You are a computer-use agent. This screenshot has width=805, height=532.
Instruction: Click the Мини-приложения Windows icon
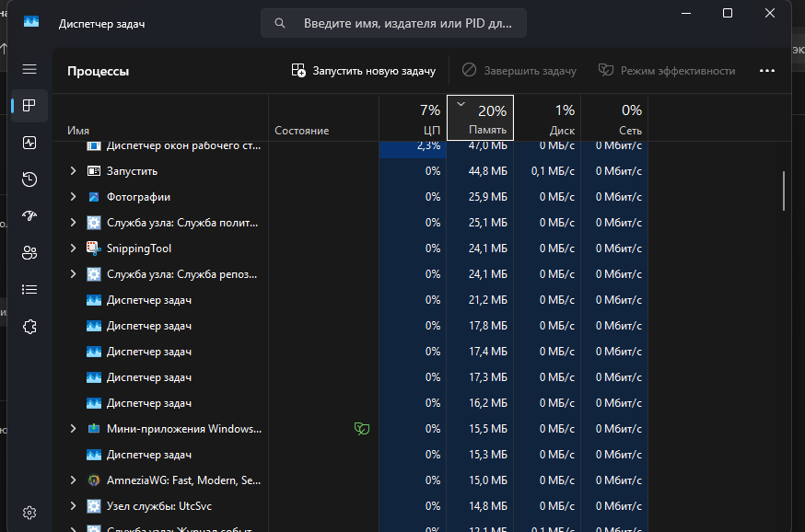pos(93,428)
